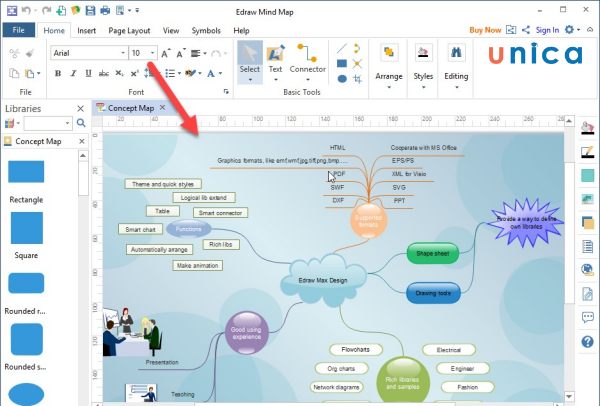The width and height of the screenshot is (600, 406).
Task: Open the Page Layout ribbon tab
Action: click(x=129, y=31)
